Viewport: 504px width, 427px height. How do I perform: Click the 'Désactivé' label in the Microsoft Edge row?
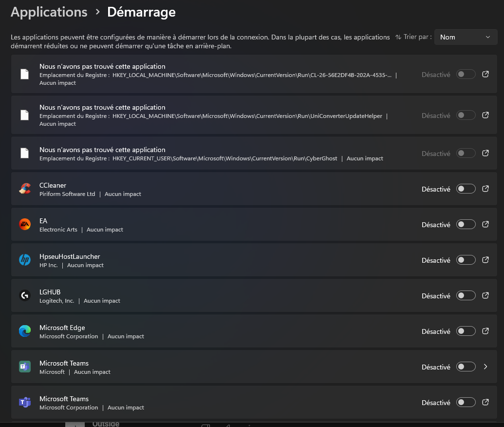pos(436,331)
